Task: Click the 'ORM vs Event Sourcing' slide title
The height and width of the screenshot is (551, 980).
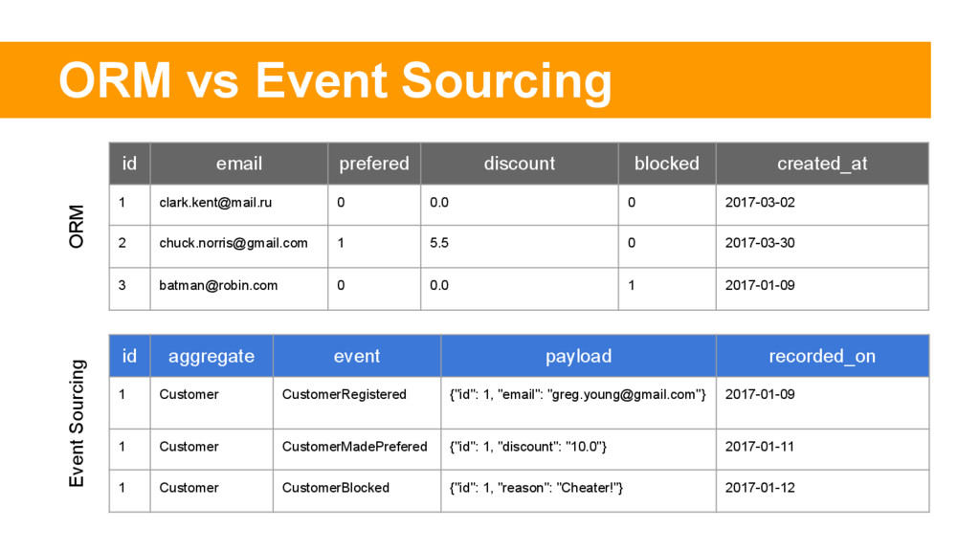Action: [x=335, y=80]
